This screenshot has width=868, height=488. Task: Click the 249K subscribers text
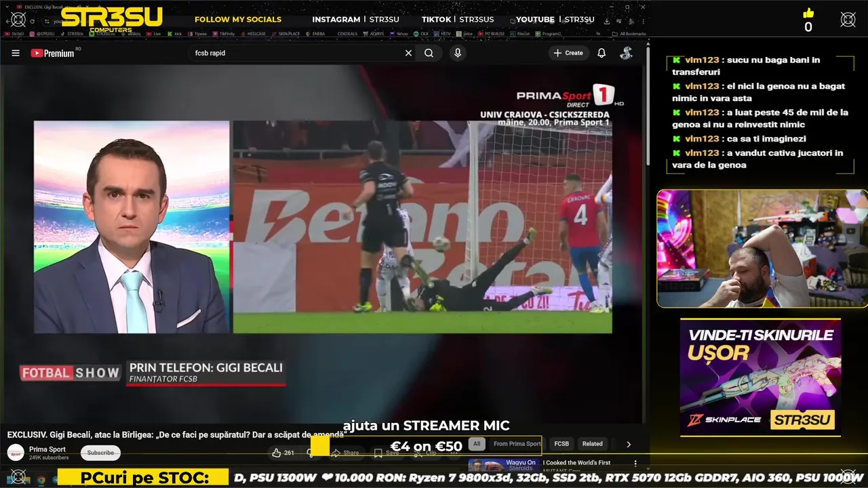pyautogui.click(x=49, y=457)
